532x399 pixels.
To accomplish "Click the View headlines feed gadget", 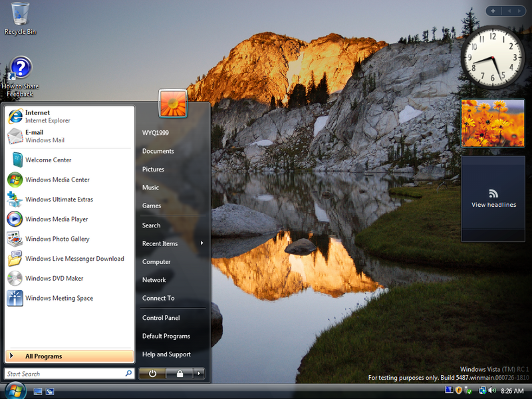I will point(493,199).
